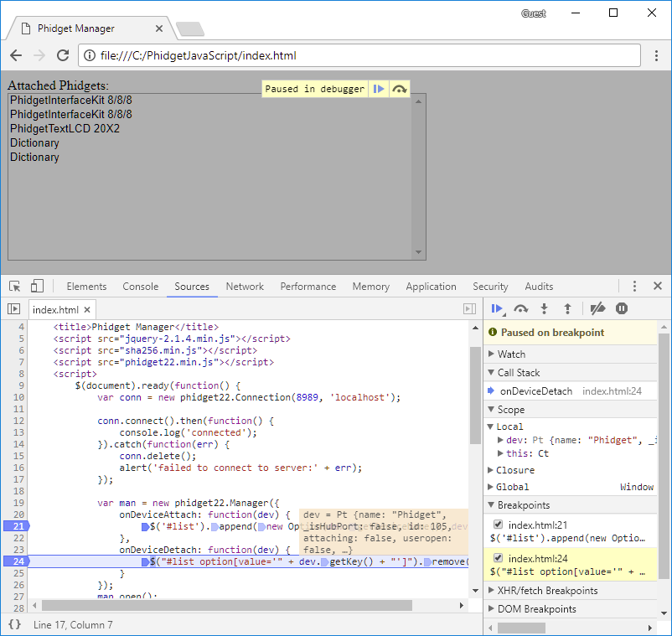The height and width of the screenshot is (636, 672).
Task: Close the index.html source tab
Action: click(87, 309)
